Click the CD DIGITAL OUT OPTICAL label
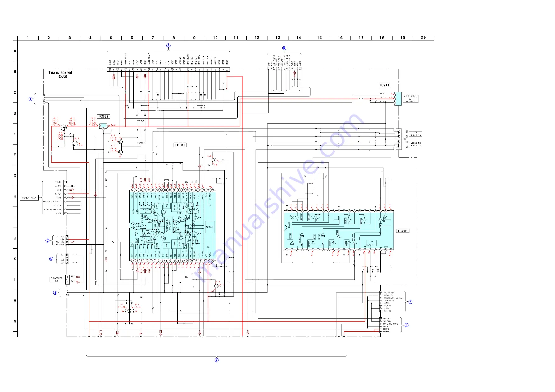The image size is (555, 392). [x=411, y=99]
